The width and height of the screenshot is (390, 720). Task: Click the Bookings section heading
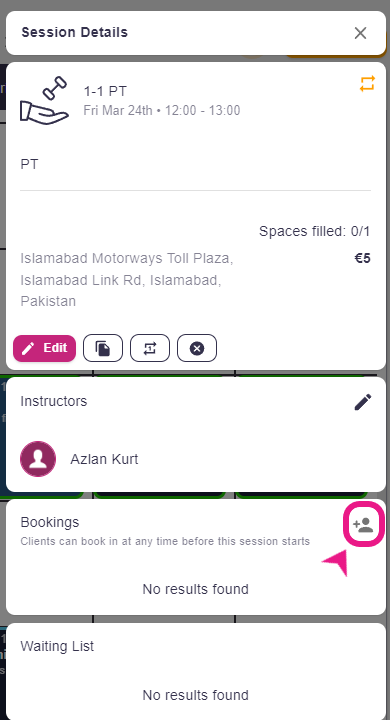point(50,522)
